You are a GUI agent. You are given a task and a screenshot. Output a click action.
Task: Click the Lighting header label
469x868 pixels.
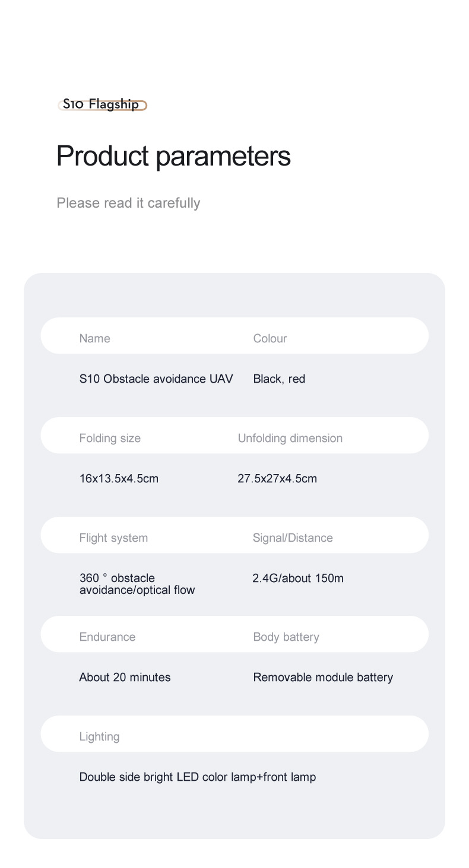click(99, 736)
